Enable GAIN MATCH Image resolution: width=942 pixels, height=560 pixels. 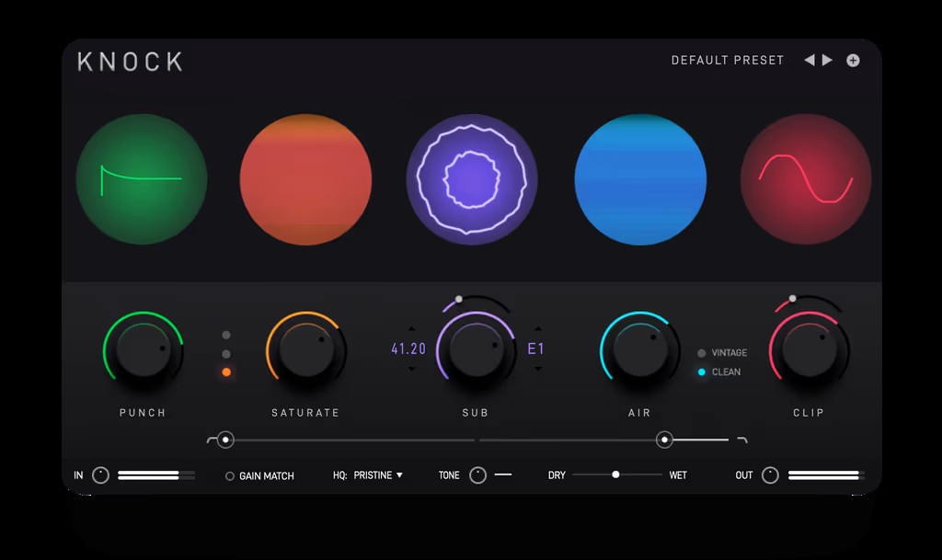click(x=259, y=476)
